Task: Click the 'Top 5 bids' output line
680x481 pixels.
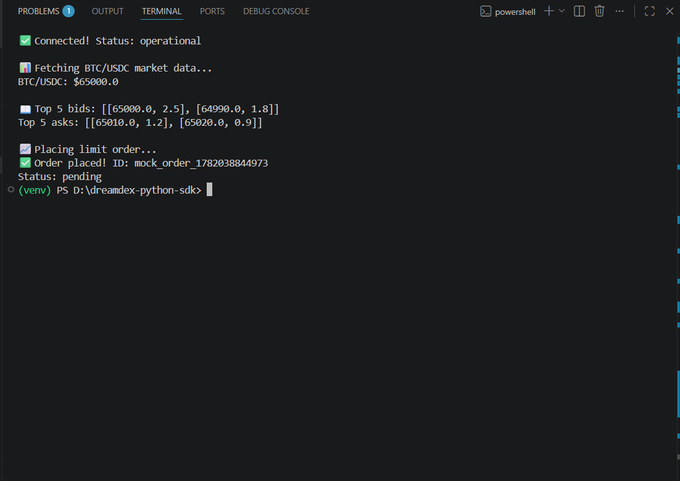Action: 149,109
